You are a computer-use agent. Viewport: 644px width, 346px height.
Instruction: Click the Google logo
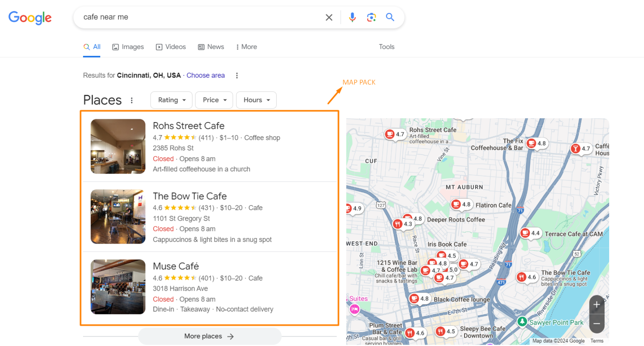[x=30, y=18]
